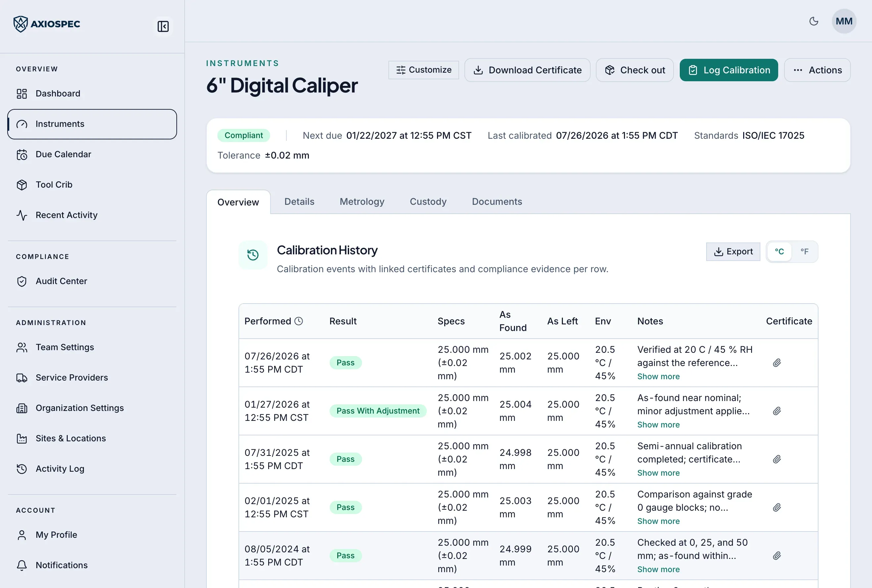Open the Documents tab
The height and width of the screenshot is (588, 872).
click(497, 202)
